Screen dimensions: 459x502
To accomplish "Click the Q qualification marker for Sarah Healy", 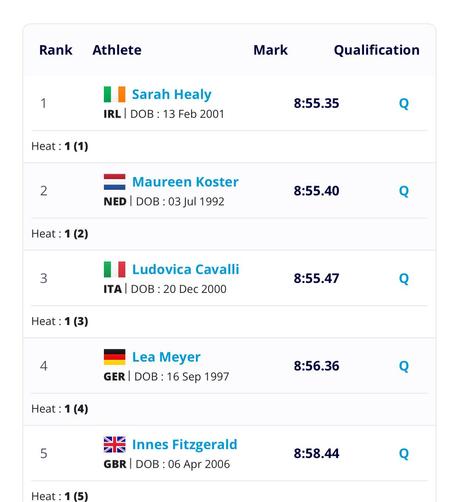I will [404, 103].
